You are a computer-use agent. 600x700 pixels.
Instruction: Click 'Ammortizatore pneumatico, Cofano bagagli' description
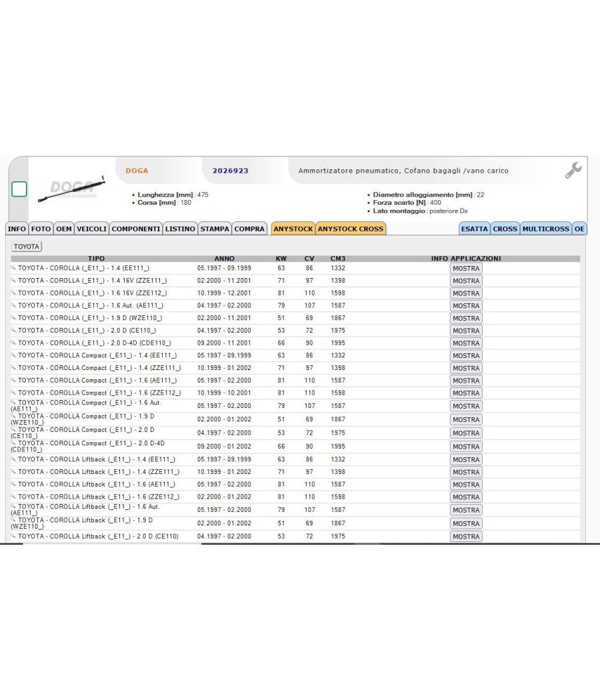point(403,171)
